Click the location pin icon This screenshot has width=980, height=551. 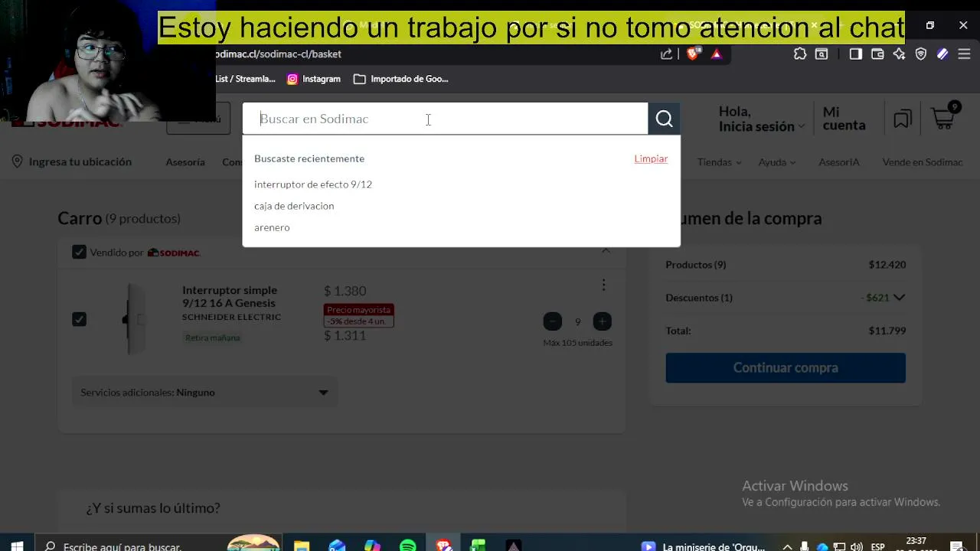tap(18, 161)
